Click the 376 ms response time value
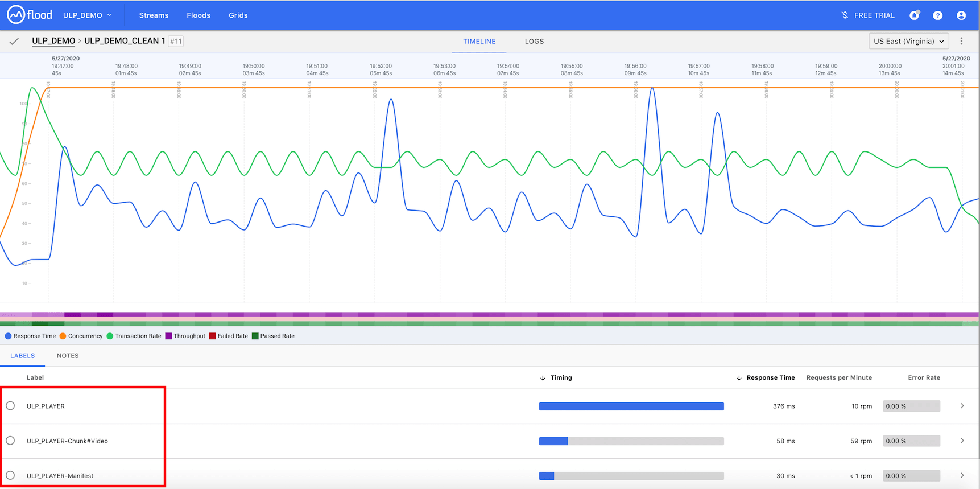The width and height of the screenshot is (980, 489). [x=784, y=406]
